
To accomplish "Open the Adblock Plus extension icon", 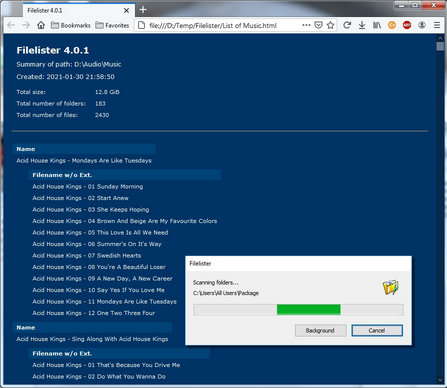I will tap(407, 25).
